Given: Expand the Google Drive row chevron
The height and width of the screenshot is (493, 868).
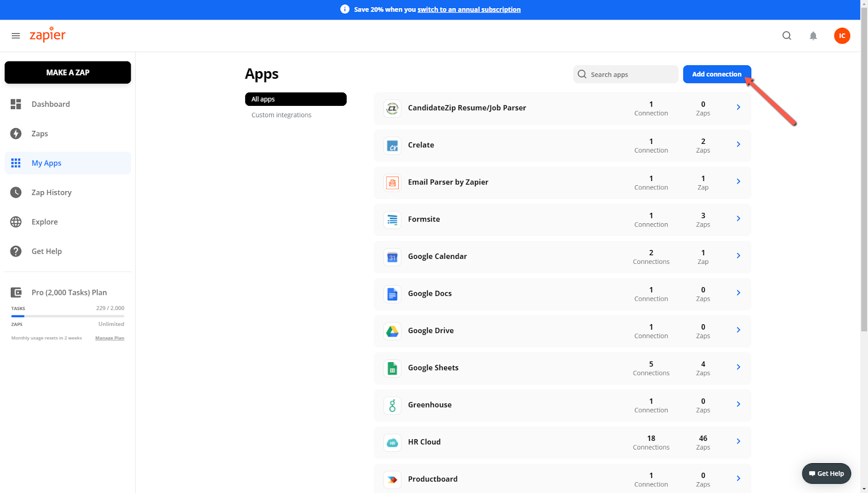Looking at the screenshot, I should pos(738,330).
